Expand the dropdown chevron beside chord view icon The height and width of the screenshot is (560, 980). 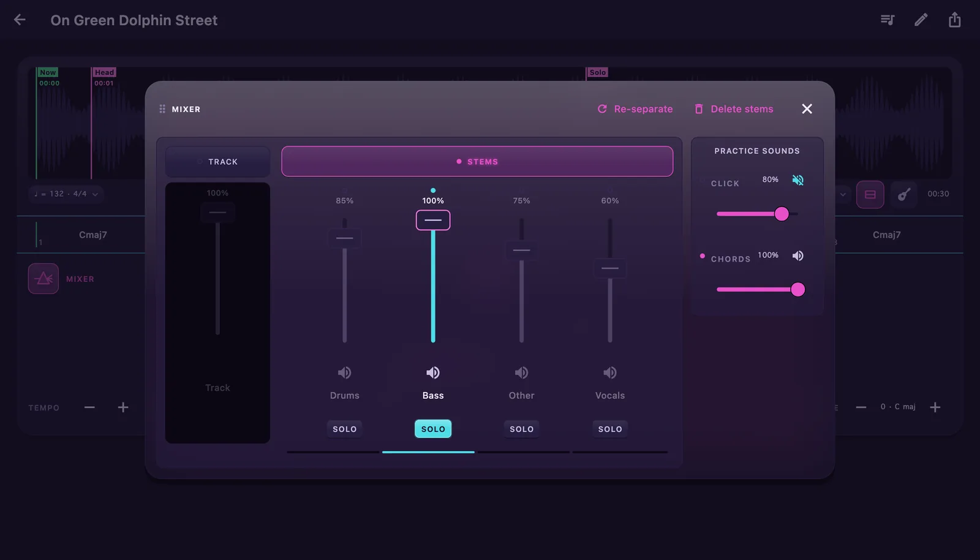click(843, 195)
